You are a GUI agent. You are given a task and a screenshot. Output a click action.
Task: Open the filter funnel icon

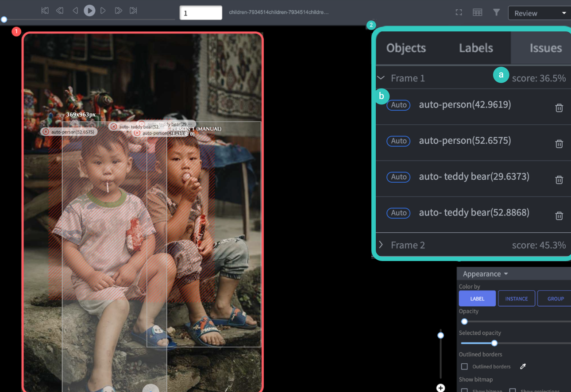[497, 12]
